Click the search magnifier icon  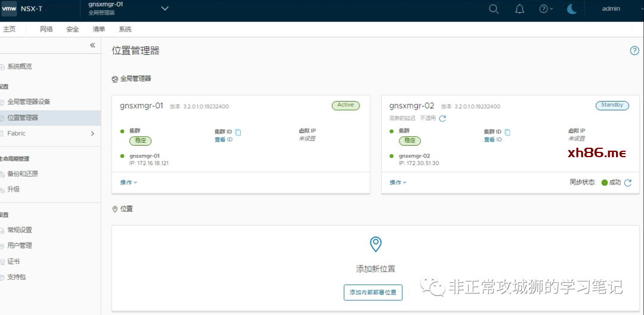(494, 9)
